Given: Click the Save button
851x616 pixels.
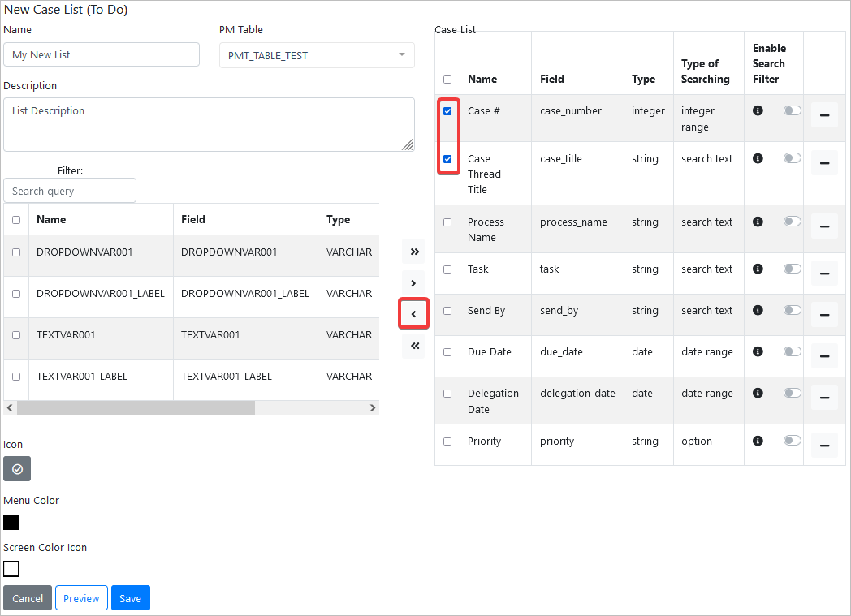Looking at the screenshot, I should [130, 598].
